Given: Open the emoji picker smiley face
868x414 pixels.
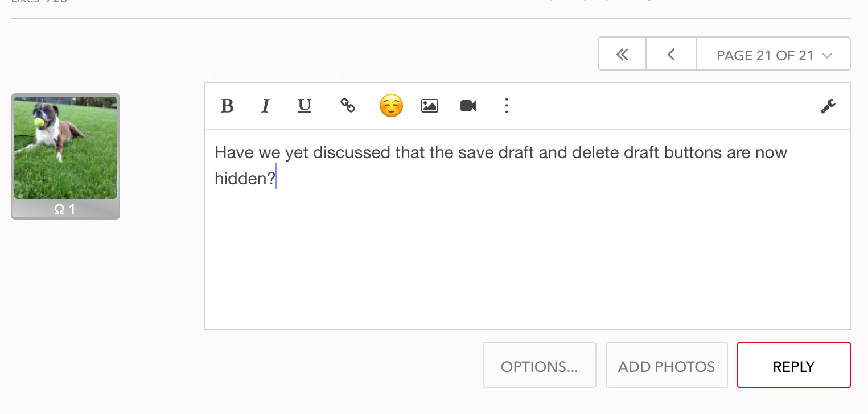Looking at the screenshot, I should point(391,106).
